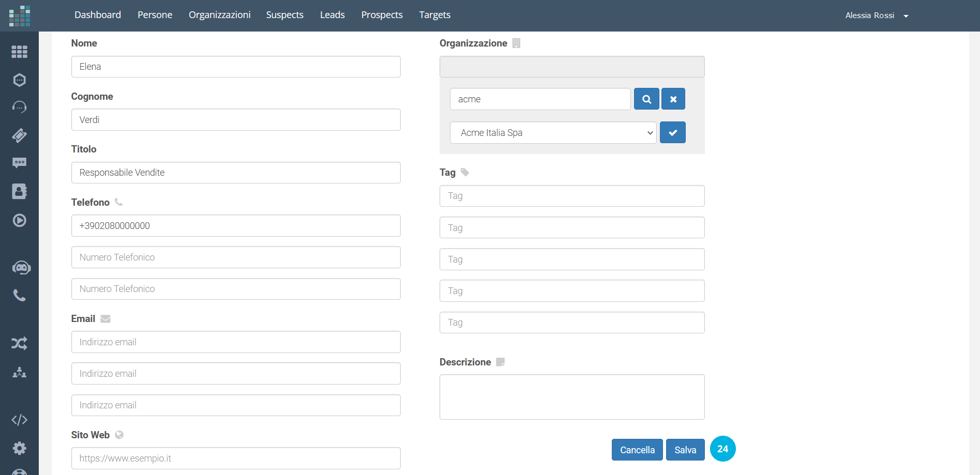
Task: Focus the Sito Web URL field
Action: coord(236,458)
